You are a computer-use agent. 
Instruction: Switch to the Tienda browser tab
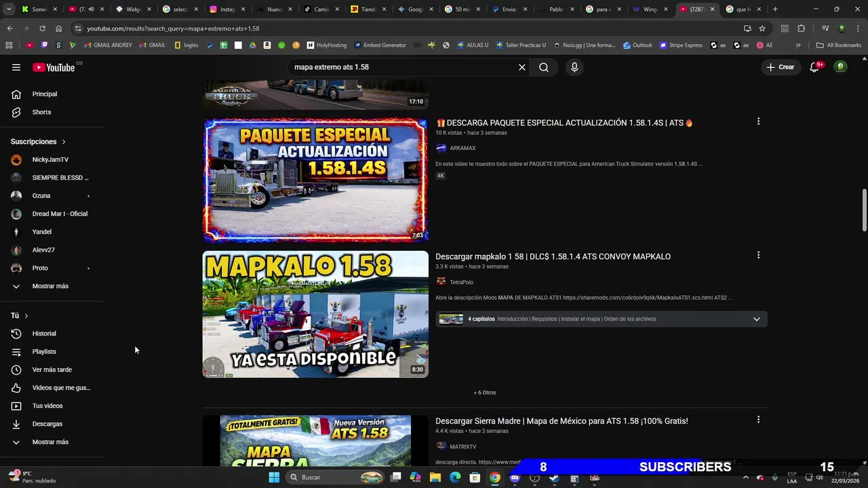point(367,9)
